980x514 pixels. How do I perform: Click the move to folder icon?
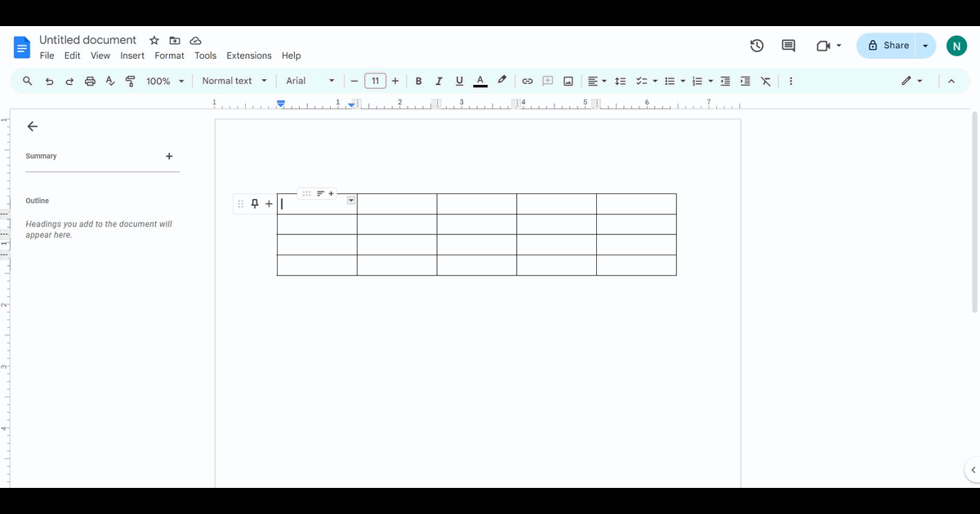coord(175,40)
